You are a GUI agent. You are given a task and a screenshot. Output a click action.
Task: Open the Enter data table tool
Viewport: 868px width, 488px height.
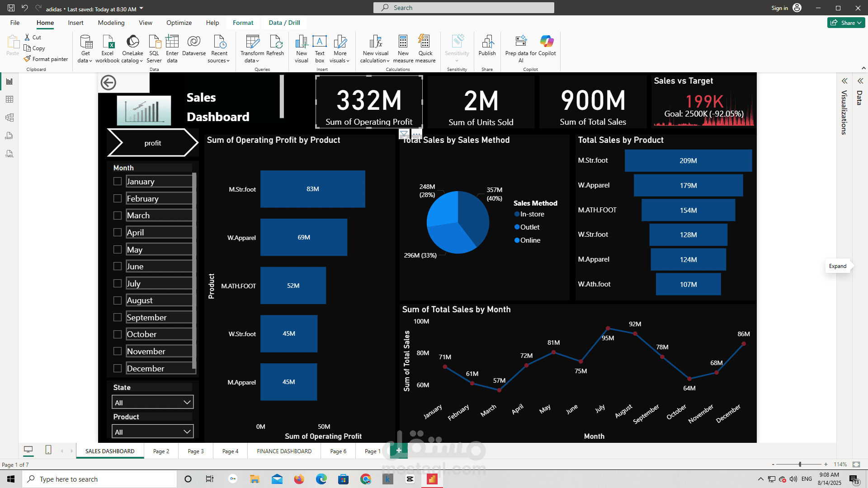172,49
